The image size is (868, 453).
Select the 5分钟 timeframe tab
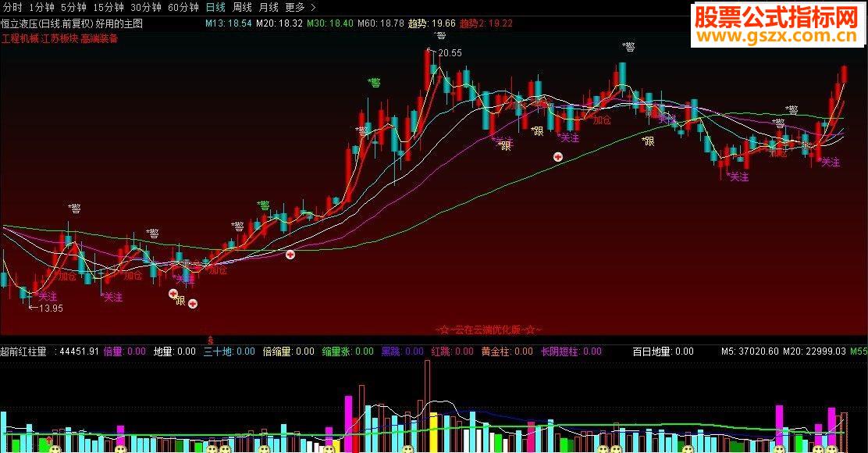click(73, 7)
